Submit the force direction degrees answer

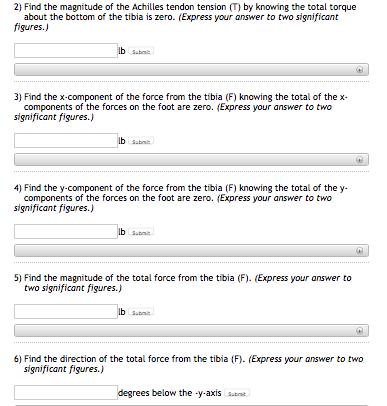[x=237, y=394]
